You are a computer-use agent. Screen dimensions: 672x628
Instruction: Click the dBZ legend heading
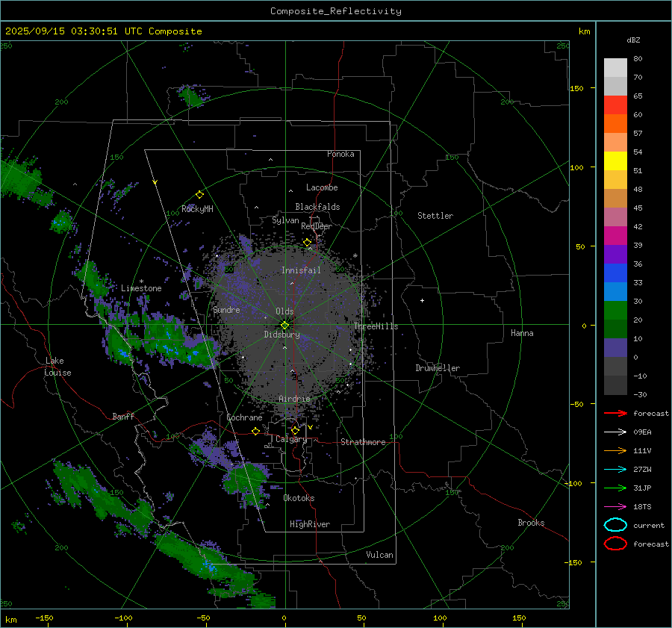633,40
